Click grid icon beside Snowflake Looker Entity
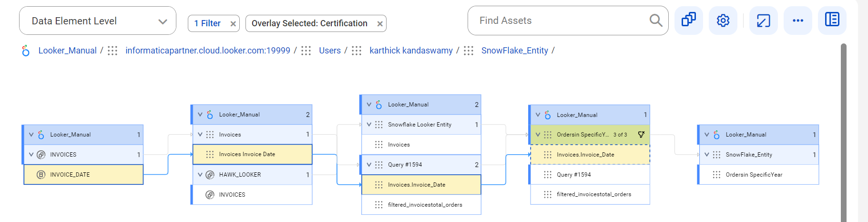The width and height of the screenshot is (868, 222). tap(378, 125)
